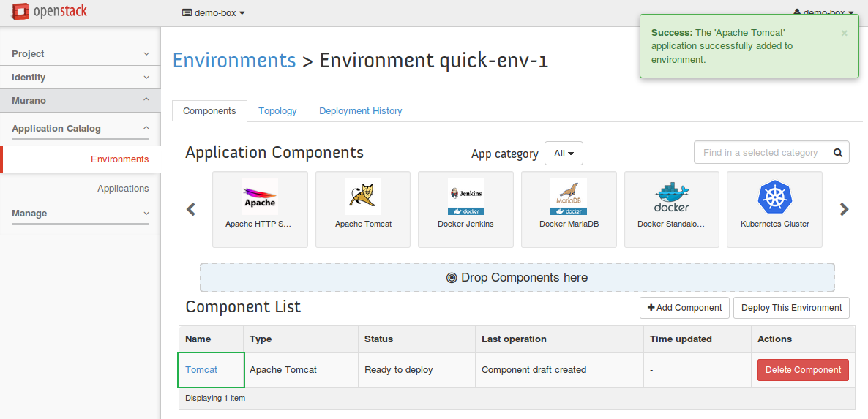Select the Docker Standalone component icon

pos(671,197)
